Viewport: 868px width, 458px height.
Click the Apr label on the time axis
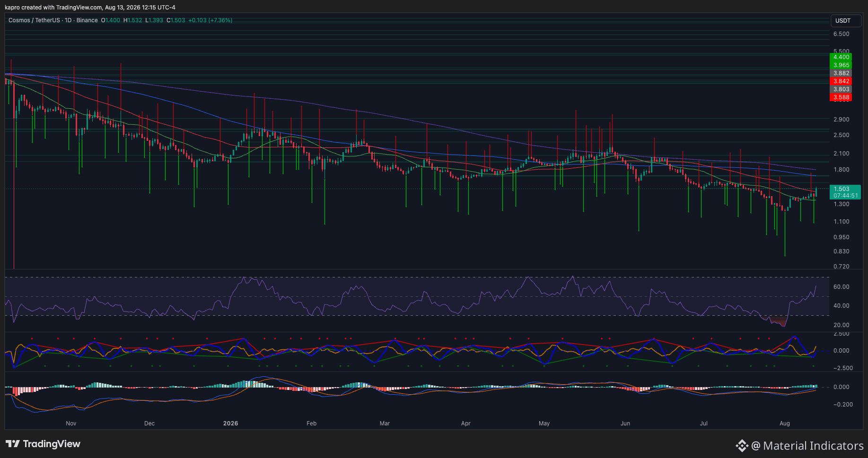466,423
